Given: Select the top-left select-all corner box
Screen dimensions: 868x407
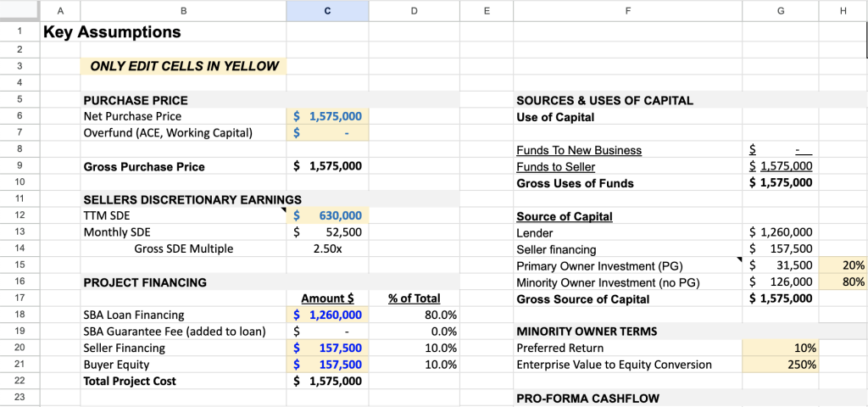Looking at the screenshot, I should (x=20, y=10).
